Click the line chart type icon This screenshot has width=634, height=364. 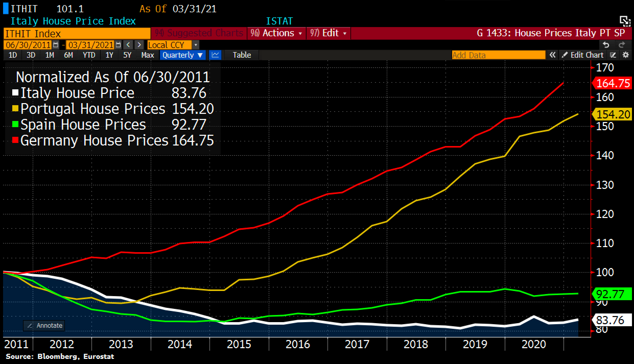click(215, 55)
